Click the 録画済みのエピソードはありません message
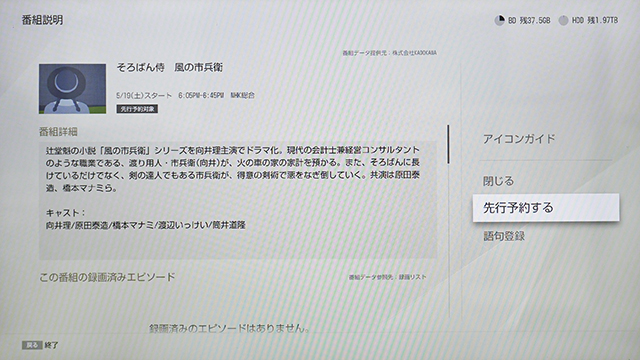The image size is (640, 360). pos(229,328)
